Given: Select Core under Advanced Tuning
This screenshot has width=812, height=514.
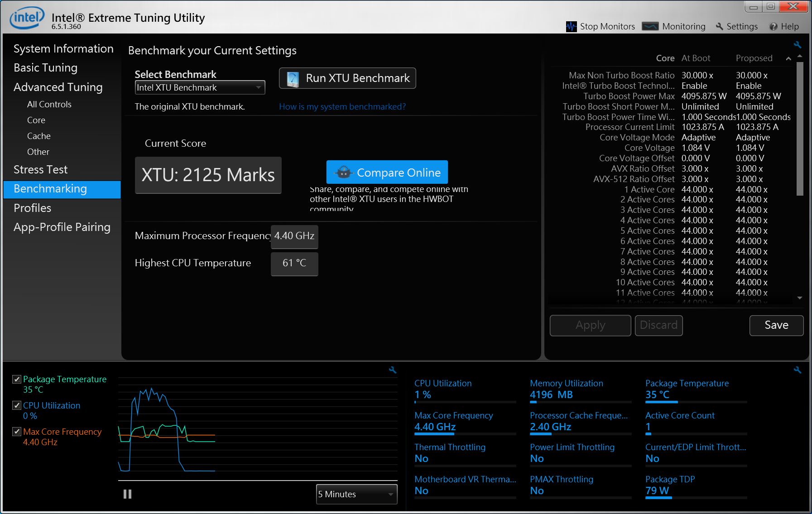Looking at the screenshot, I should pyautogui.click(x=36, y=120).
